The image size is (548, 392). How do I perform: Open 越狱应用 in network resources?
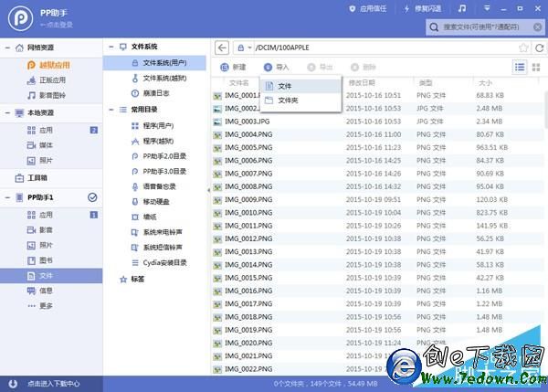[x=48, y=65]
